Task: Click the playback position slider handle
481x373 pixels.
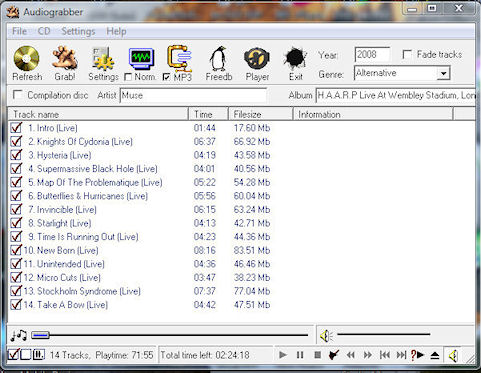Action: (x=40, y=334)
